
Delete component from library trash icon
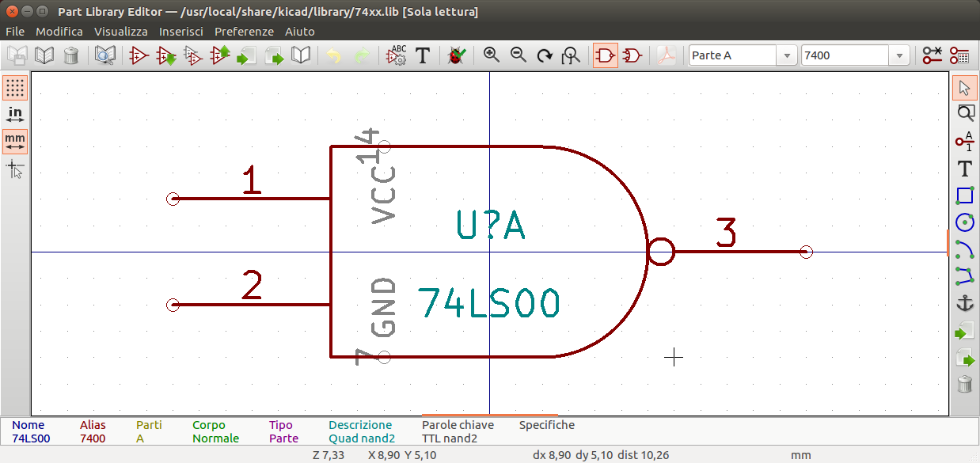[71, 55]
